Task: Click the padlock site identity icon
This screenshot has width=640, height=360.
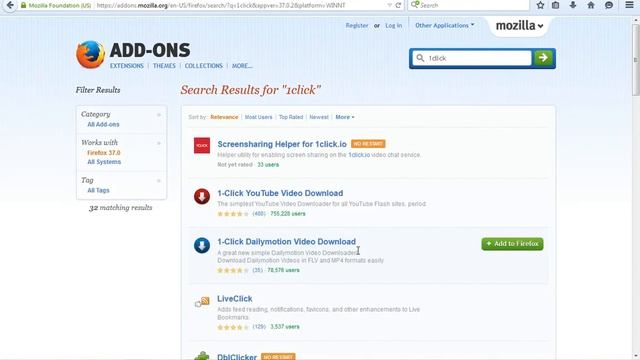Action: 23,5
